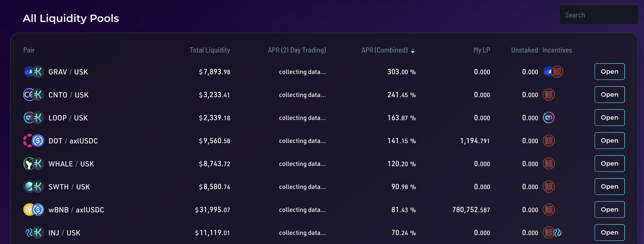Image resolution: width=644 pixels, height=244 pixels.
Task: Sort by Pair column header
Action: pos(29,50)
